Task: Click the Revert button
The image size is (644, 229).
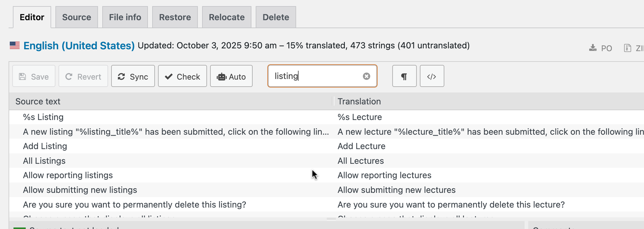Action: [x=83, y=76]
